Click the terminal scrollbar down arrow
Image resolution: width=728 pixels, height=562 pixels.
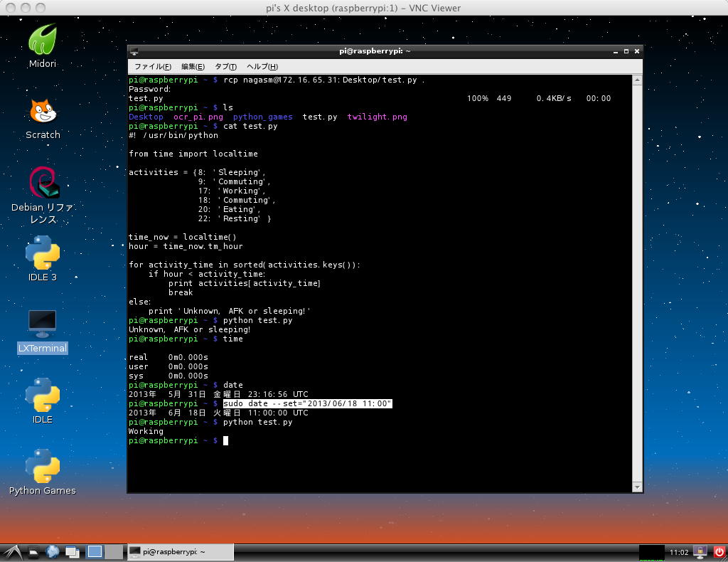click(x=637, y=487)
